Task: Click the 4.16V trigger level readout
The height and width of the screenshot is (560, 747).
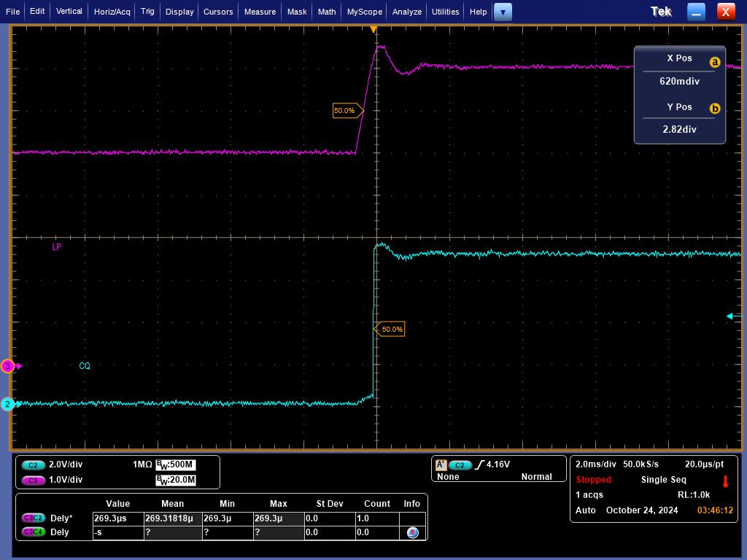Action: 498,464
